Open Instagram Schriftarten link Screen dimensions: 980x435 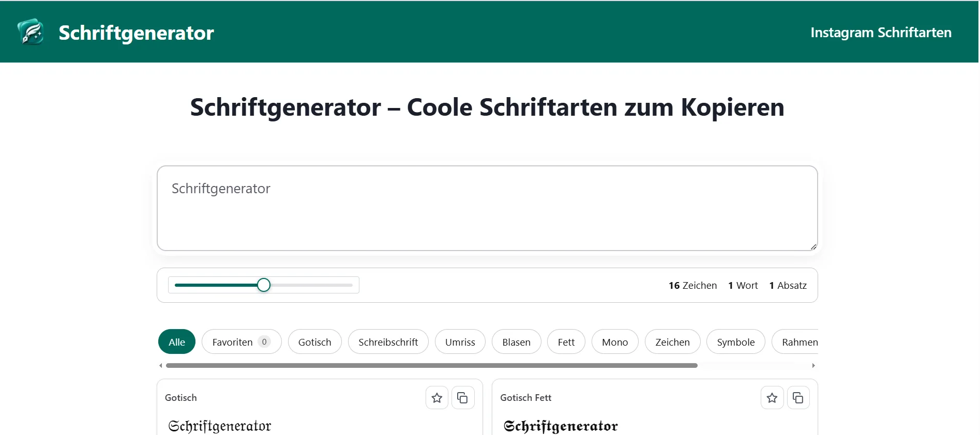881,33
